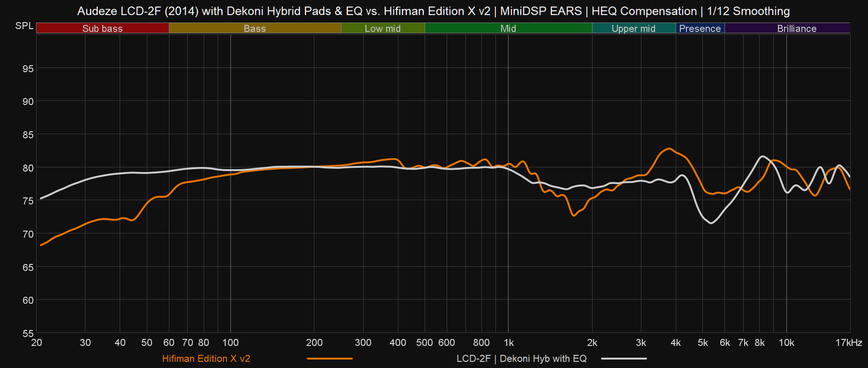
Task: Click the 55 dB axis label
Action: pyautogui.click(x=28, y=333)
